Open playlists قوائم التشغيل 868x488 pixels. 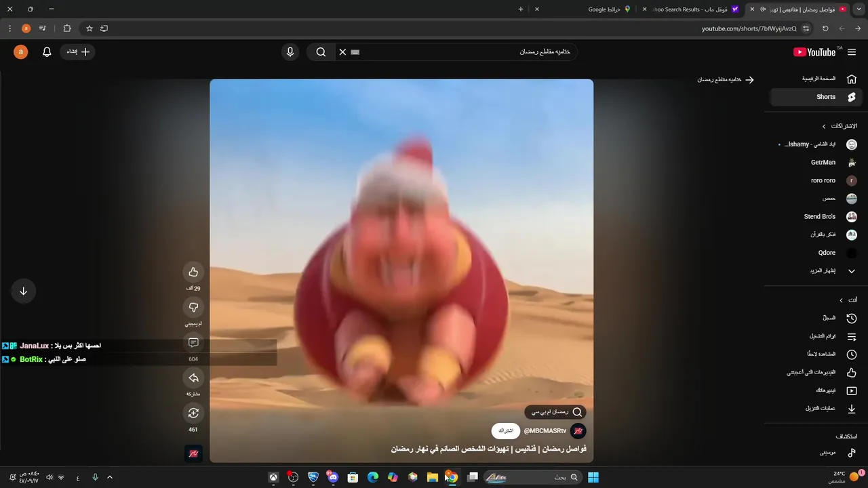tap(816, 336)
